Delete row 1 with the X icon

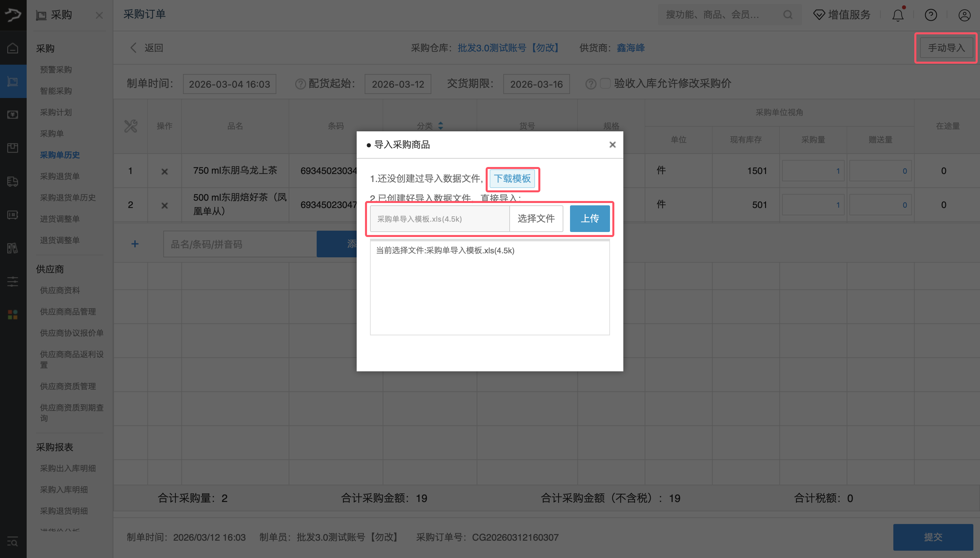(x=164, y=171)
